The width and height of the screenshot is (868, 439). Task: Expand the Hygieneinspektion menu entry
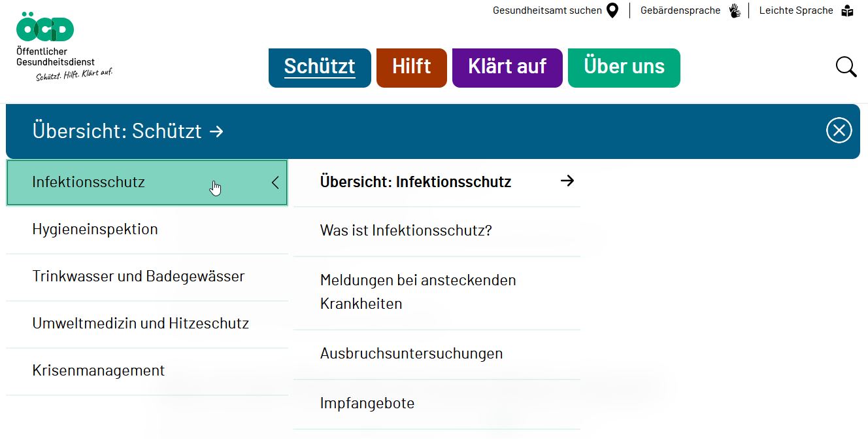(95, 229)
